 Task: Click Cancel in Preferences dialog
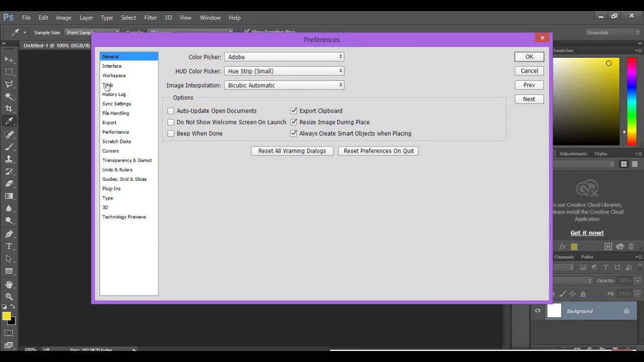click(x=529, y=71)
